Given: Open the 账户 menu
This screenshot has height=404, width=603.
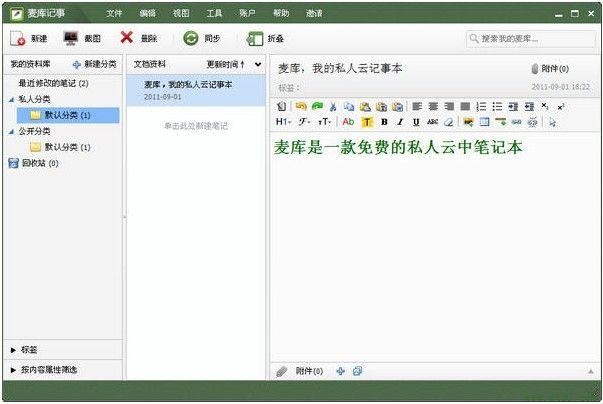Looking at the screenshot, I should click(247, 13).
